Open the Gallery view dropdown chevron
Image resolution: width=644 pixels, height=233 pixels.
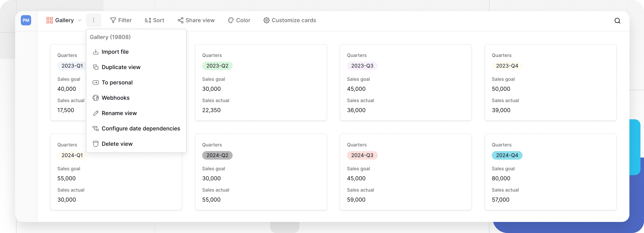point(79,20)
